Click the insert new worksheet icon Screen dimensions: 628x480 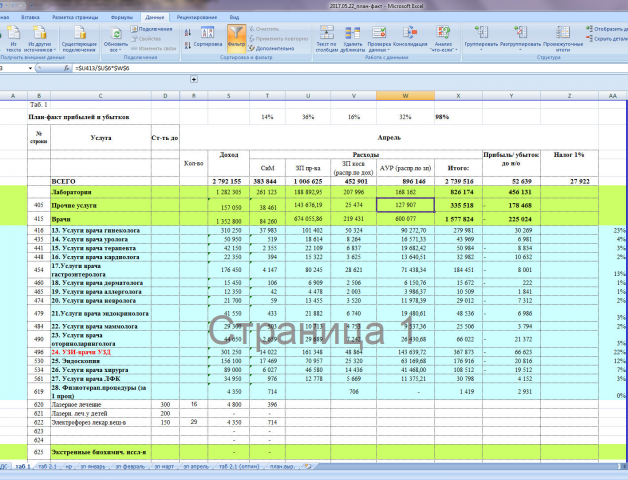click(x=308, y=467)
